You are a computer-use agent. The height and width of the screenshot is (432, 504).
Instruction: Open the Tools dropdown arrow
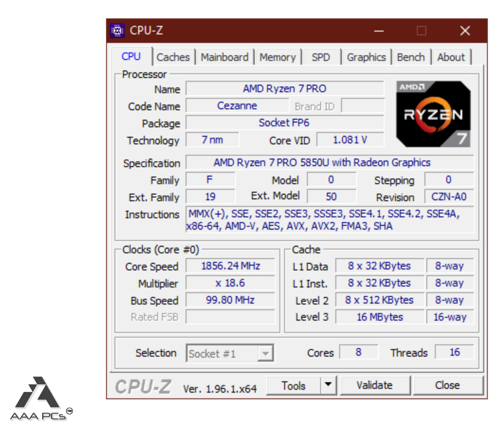coord(328,385)
